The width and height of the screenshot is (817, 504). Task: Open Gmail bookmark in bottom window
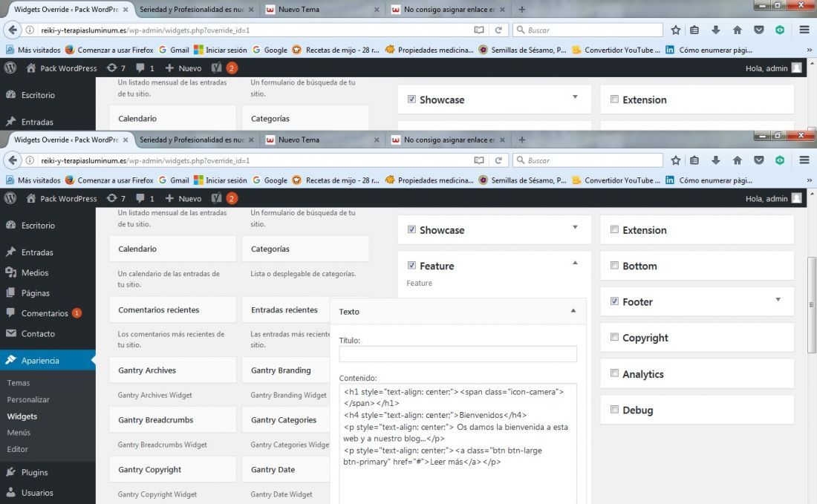coord(174,180)
